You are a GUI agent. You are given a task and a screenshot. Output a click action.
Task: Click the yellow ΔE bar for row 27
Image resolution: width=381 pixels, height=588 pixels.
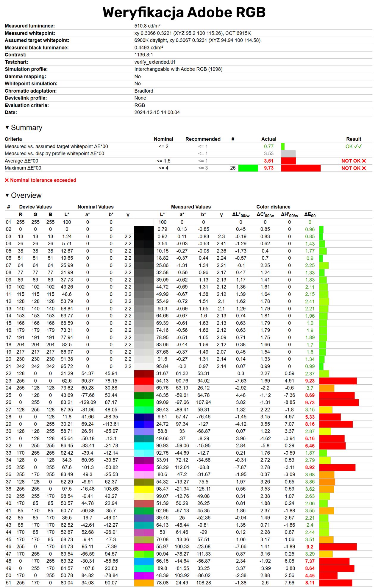click(326, 410)
